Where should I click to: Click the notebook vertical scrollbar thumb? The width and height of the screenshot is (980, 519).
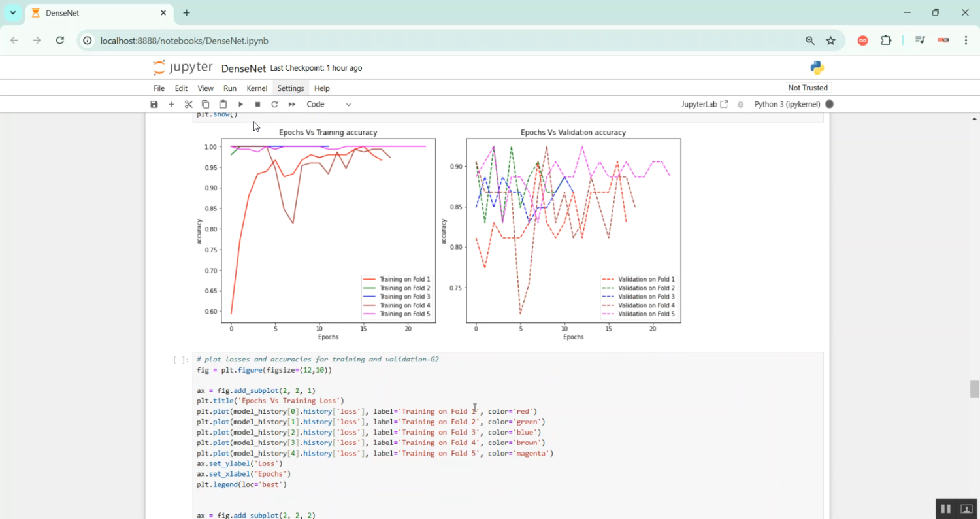[x=975, y=389]
